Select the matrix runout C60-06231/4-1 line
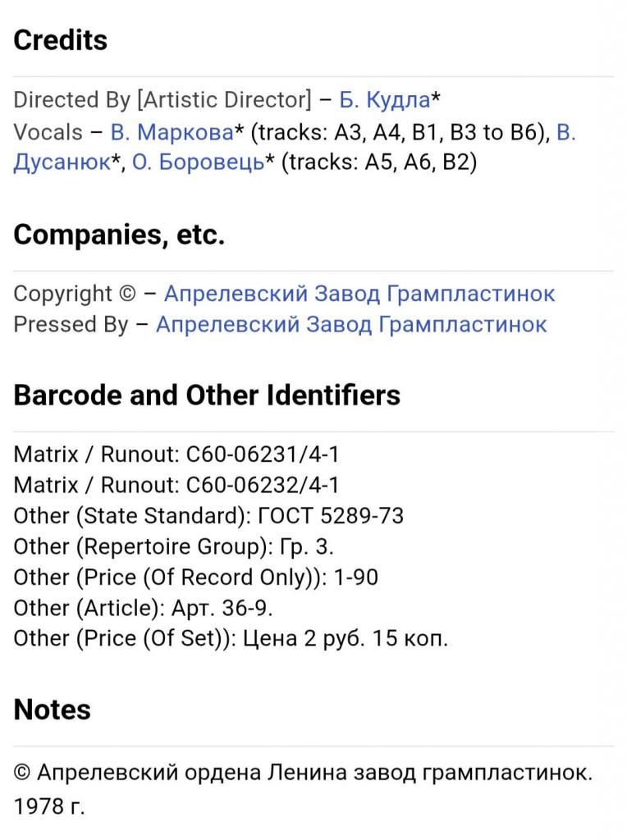627x840 pixels. coord(176,454)
